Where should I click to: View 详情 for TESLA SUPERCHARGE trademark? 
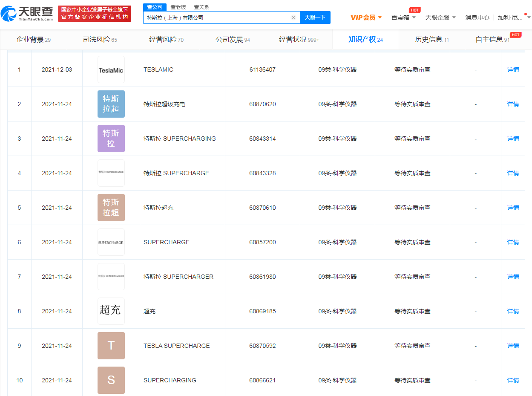coord(513,346)
